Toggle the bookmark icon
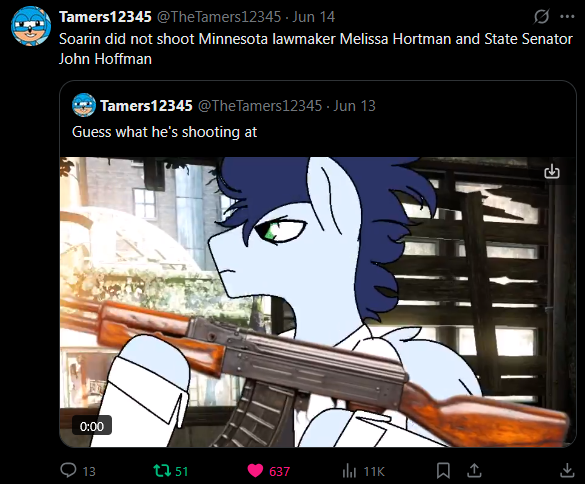The image size is (585, 484). tap(443, 471)
